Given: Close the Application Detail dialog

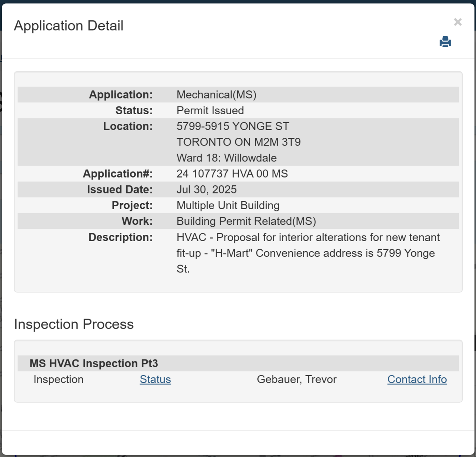Looking at the screenshot, I should click(457, 22).
